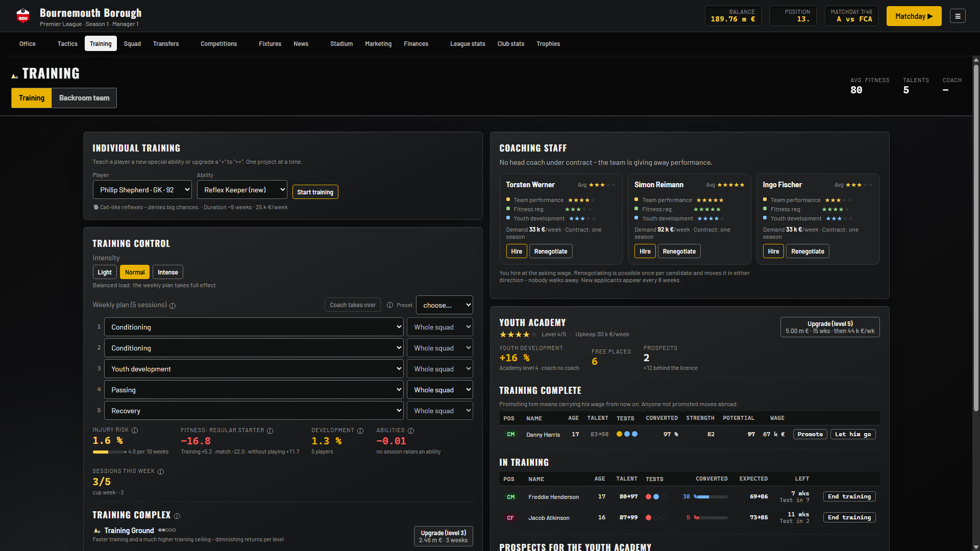Click the info icon next to Weekly plan
This screenshot has width=980, height=551.
click(x=173, y=306)
